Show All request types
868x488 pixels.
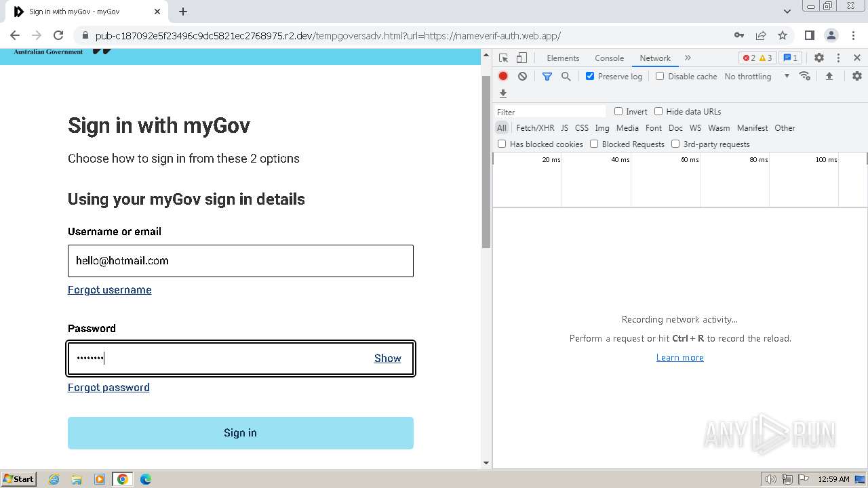click(x=502, y=128)
